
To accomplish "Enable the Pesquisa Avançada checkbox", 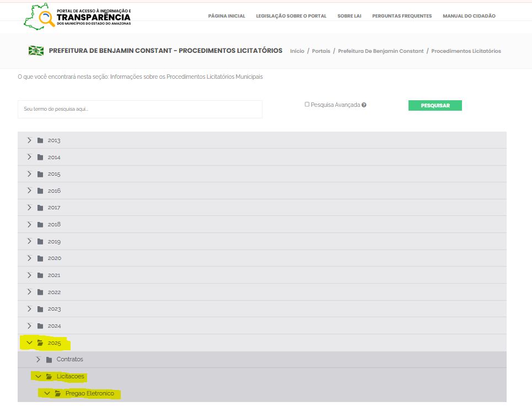I will (307, 104).
